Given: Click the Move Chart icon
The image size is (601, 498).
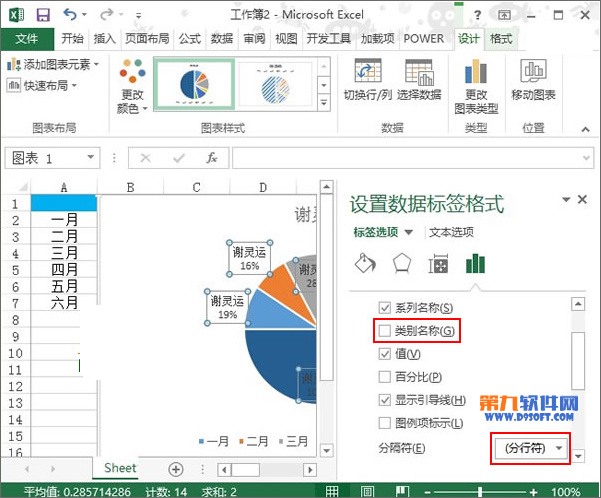Looking at the screenshot, I should pos(533,71).
